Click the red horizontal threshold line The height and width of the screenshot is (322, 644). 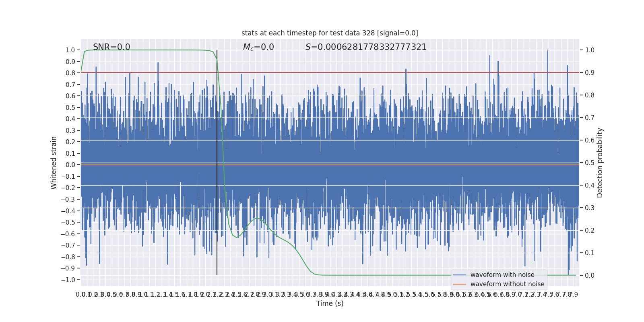(330, 73)
